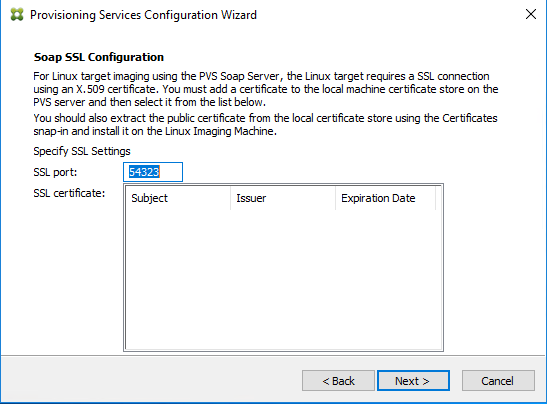The width and height of the screenshot is (547, 404).
Task: Click the "SSL port:" label
Action: 55,172
